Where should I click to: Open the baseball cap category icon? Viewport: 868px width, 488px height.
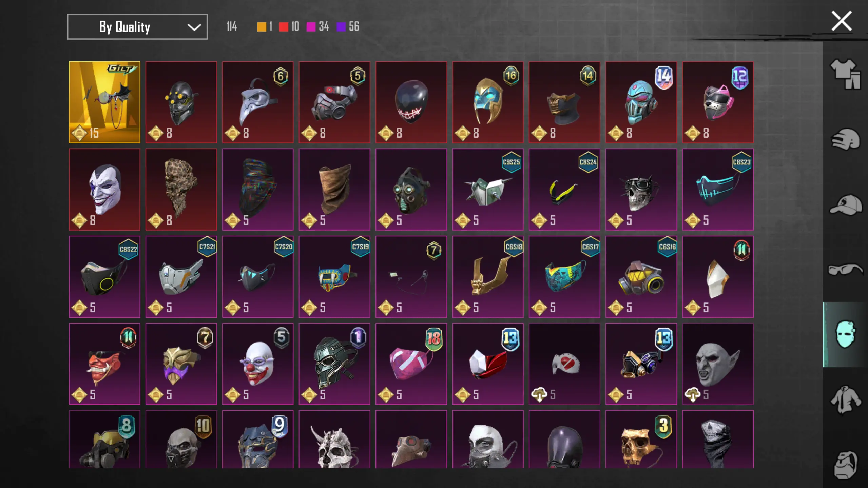point(845,204)
